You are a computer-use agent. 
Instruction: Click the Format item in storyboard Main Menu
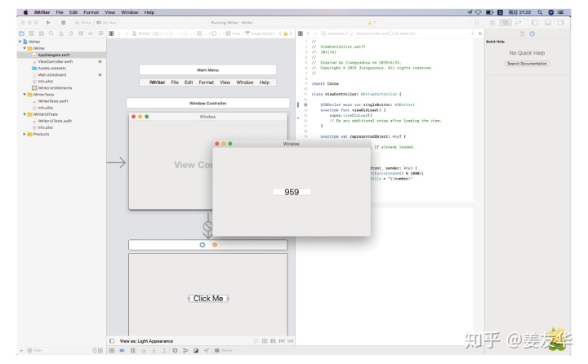click(x=207, y=82)
